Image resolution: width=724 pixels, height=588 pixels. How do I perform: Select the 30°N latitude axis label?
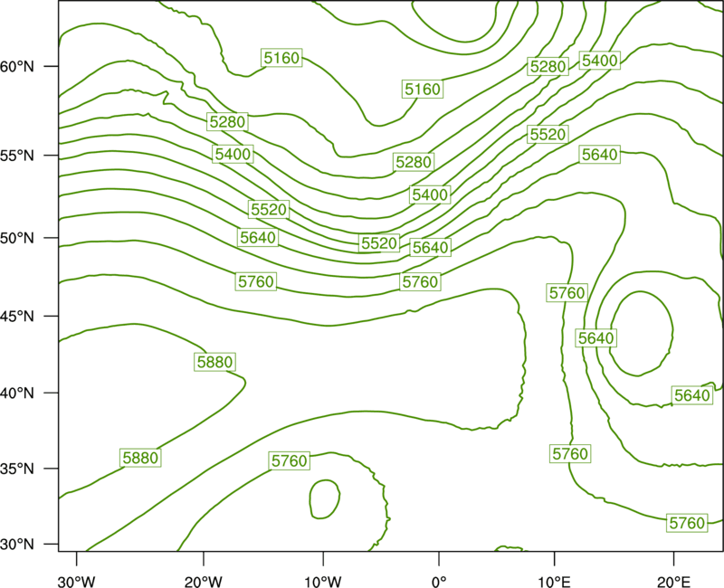tap(17, 545)
